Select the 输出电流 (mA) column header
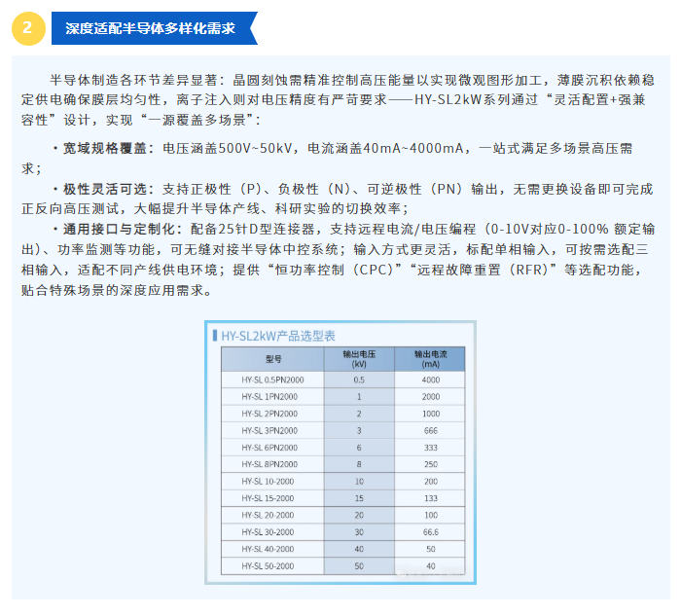Screen dimensions: 681x616 click(x=430, y=359)
